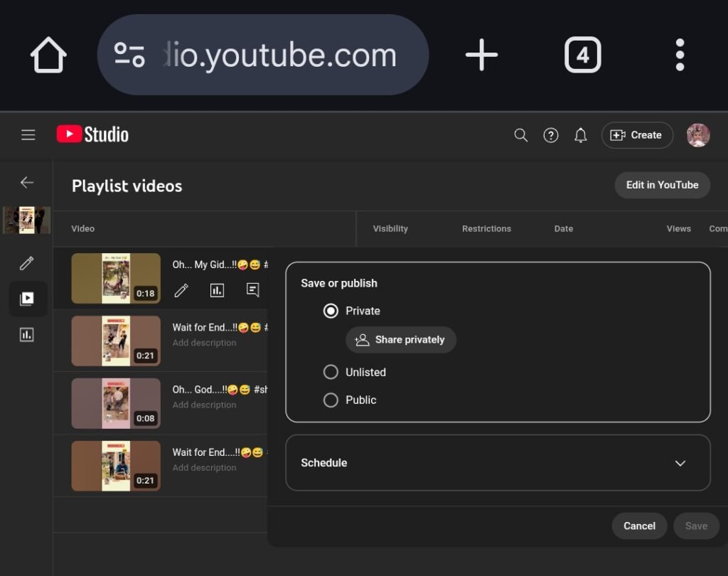Open the notifications bell
This screenshot has height=576, width=728.
[x=581, y=134]
